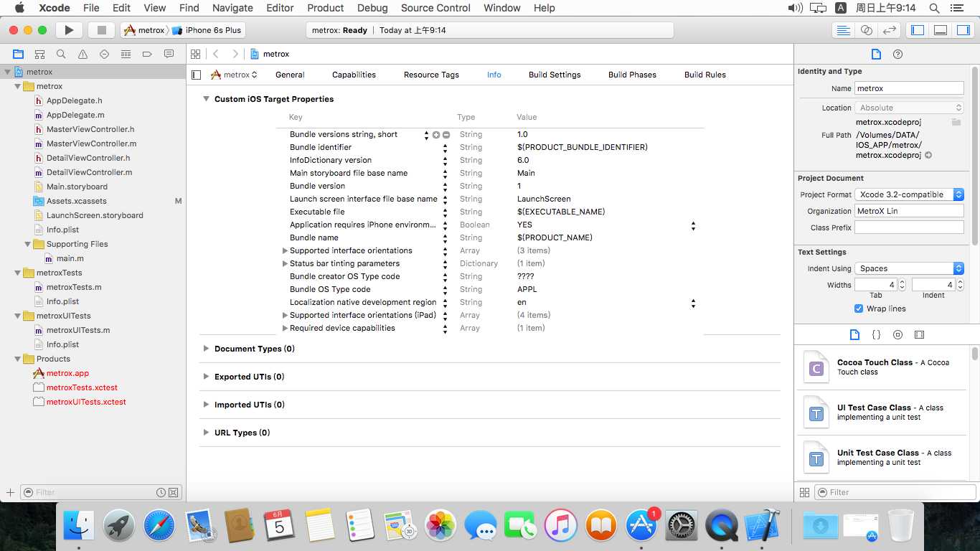Show the Quick Help inspector

click(x=897, y=54)
